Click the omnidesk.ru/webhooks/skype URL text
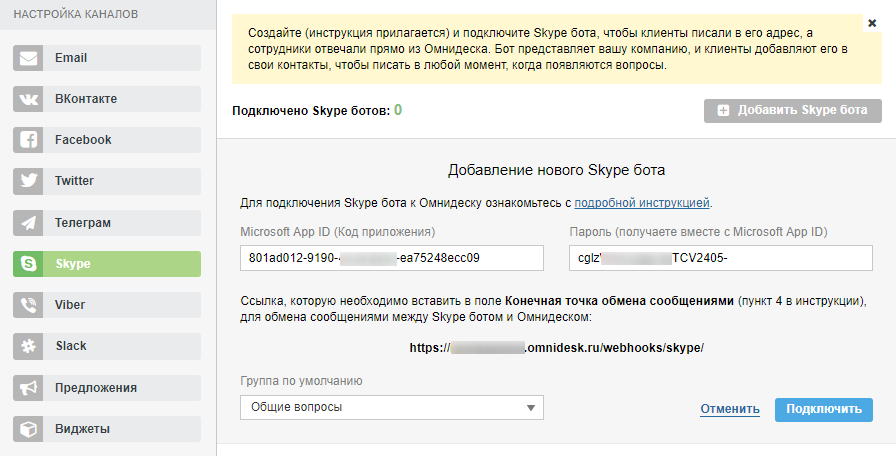 (557, 347)
